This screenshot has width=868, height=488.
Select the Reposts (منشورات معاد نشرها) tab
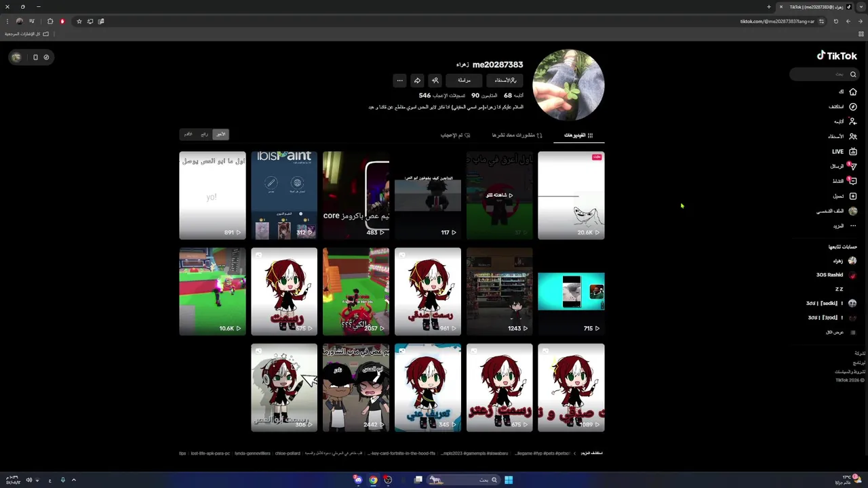[517, 135]
